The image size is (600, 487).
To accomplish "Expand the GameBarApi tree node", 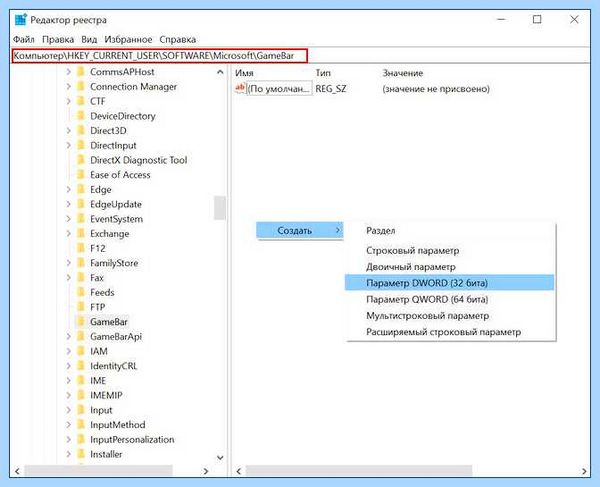I will pos(68,336).
